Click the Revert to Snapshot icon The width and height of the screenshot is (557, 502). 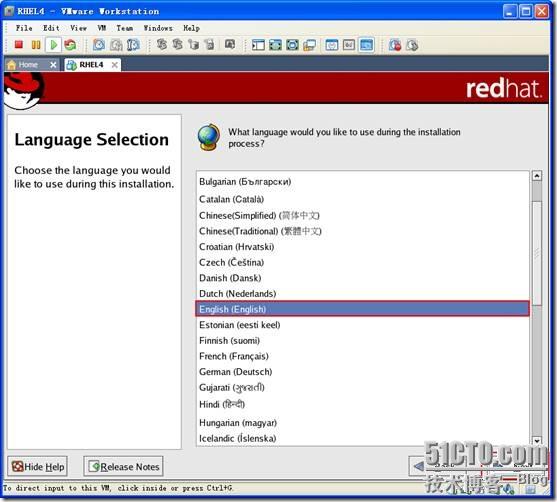116,45
